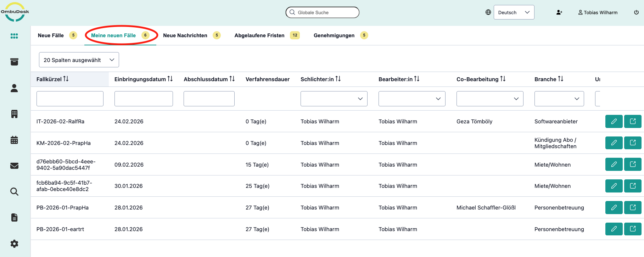The image size is (644, 257).
Task: Expand the Deutsch language dropdown
Action: pyautogui.click(x=514, y=12)
